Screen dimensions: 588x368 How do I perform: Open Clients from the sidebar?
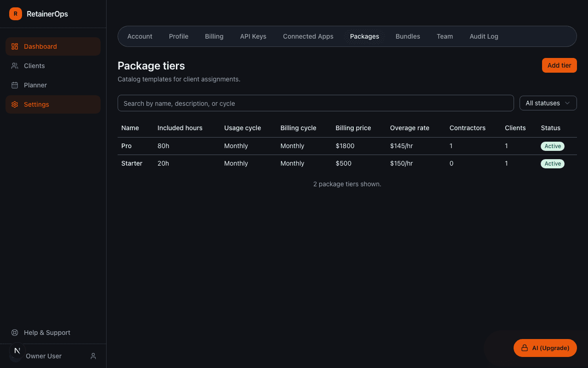point(53,66)
